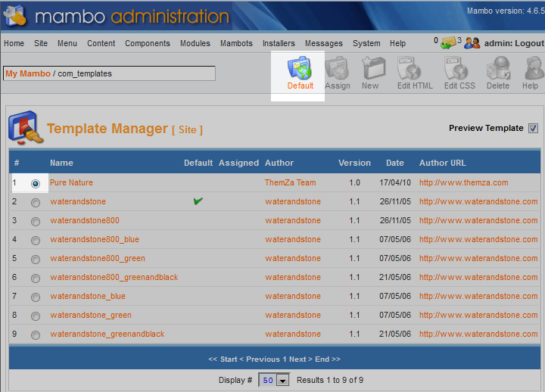The width and height of the screenshot is (545, 392).
Task: Click the Template Manager paintbrush icon
Action: tap(26, 127)
